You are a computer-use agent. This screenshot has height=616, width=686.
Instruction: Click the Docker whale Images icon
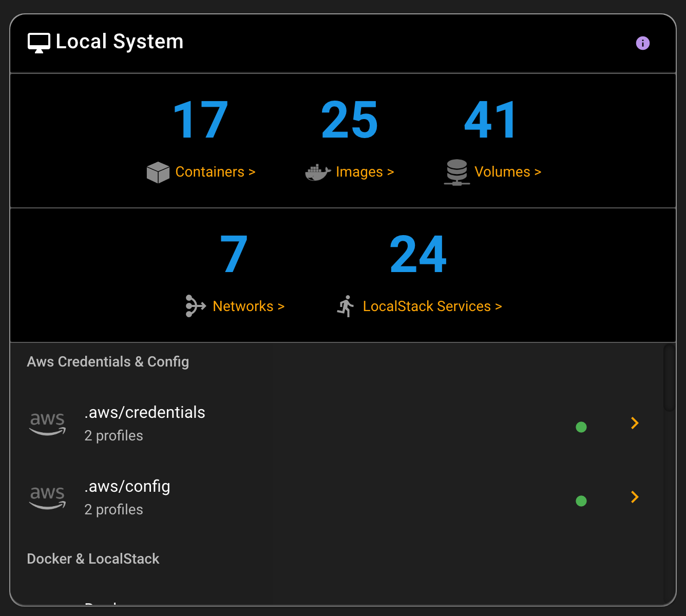pyautogui.click(x=318, y=172)
